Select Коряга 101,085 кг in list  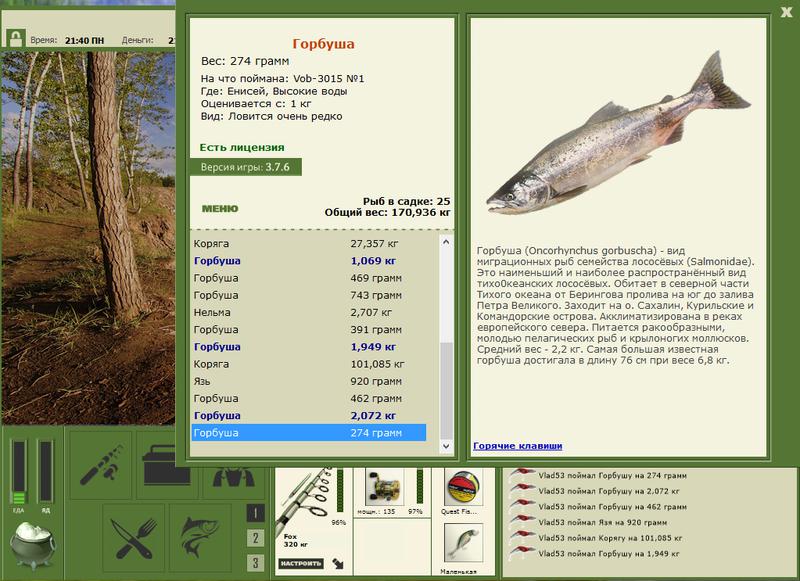(x=308, y=364)
